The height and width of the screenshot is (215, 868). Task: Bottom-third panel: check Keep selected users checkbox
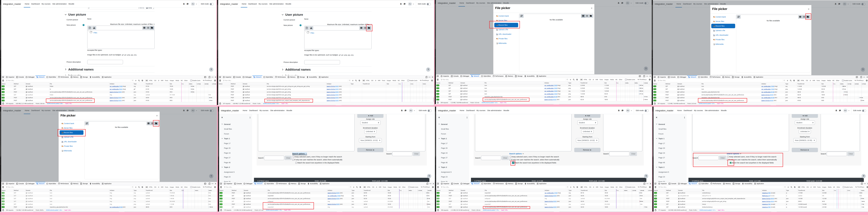pos(511,157)
